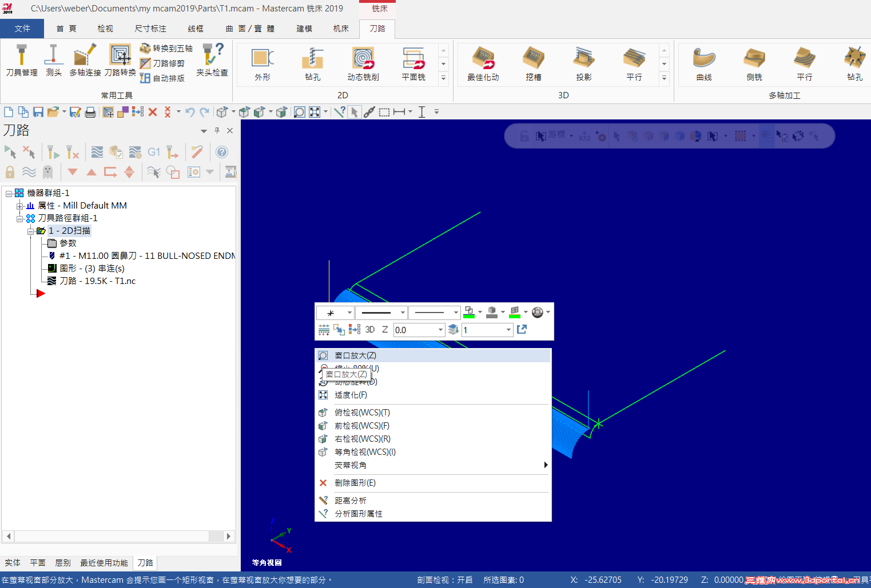Create 钻孔 drill toolpath in 2D group

coord(313,65)
